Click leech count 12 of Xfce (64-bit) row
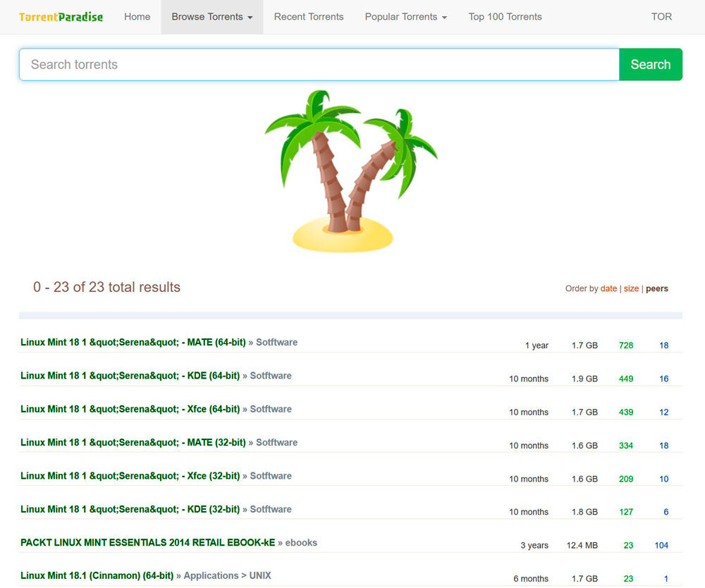 664,412
